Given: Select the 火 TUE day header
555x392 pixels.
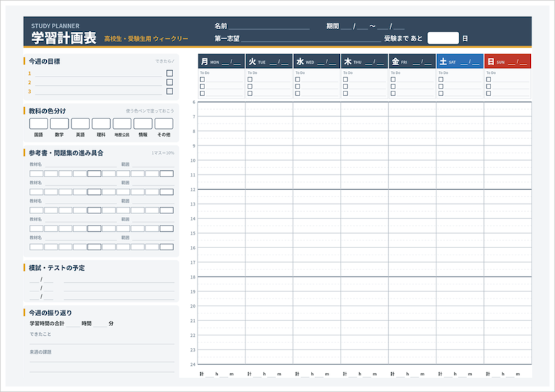Looking at the screenshot, I should pos(269,61).
